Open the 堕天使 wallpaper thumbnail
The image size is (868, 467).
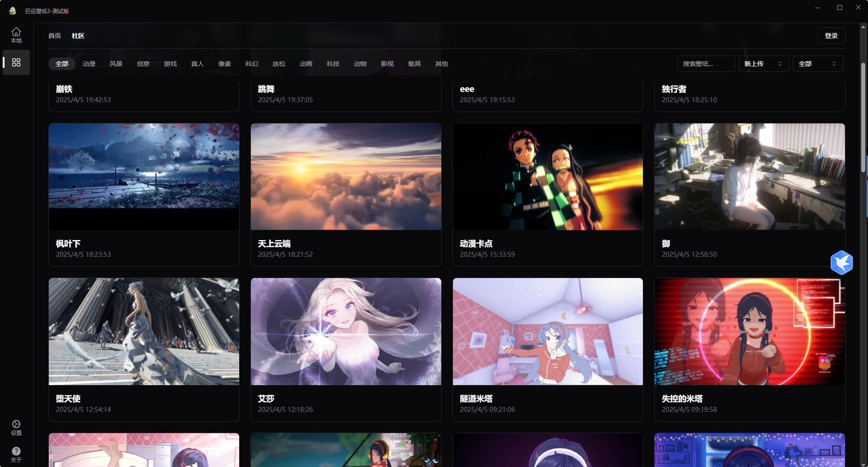(x=144, y=331)
